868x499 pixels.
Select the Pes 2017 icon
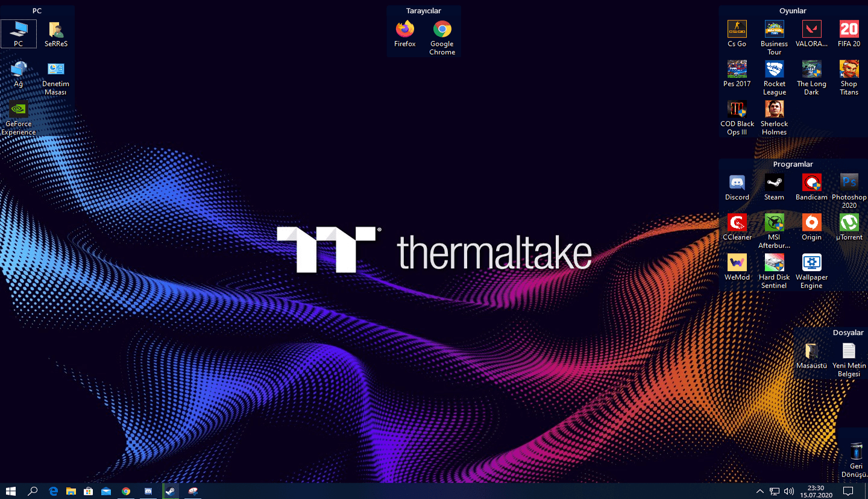point(737,74)
